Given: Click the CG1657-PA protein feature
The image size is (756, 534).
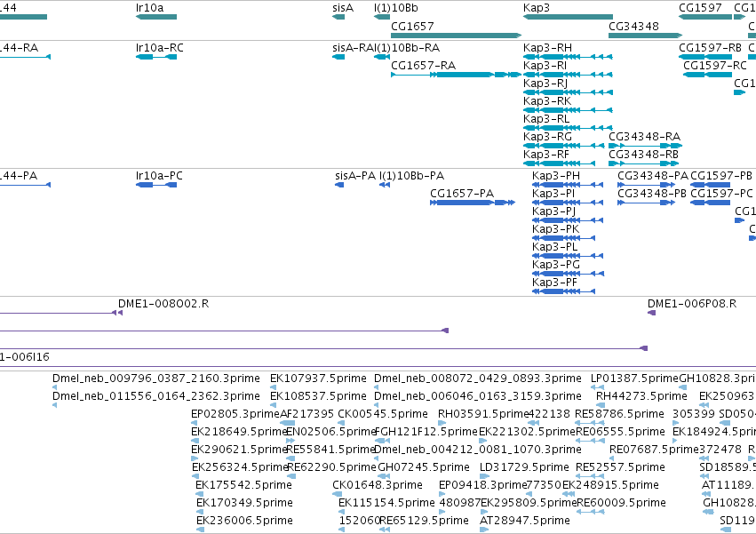Looking at the screenshot, I should [473, 203].
